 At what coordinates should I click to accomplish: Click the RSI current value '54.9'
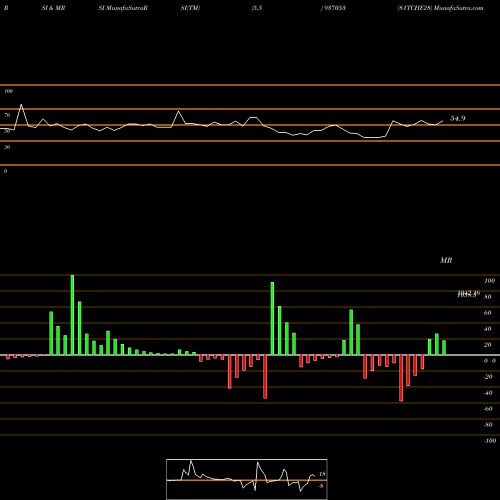(458, 118)
